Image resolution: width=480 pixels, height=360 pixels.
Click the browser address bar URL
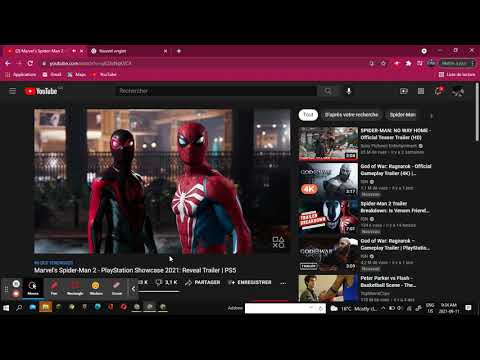click(x=91, y=63)
